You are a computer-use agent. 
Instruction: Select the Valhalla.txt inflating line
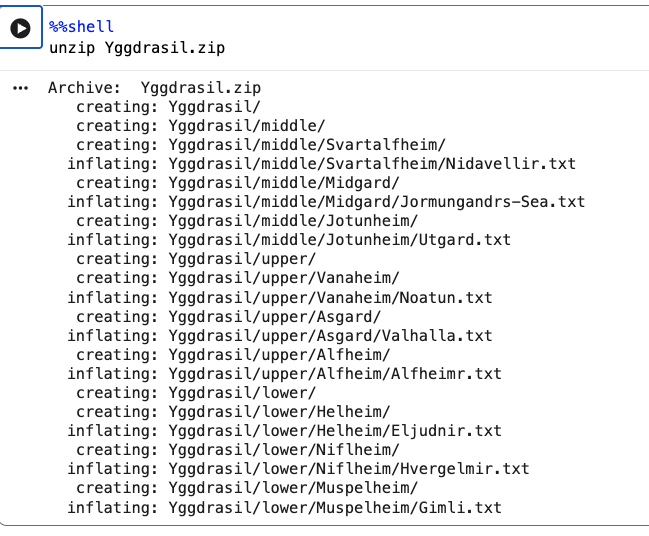(x=280, y=336)
